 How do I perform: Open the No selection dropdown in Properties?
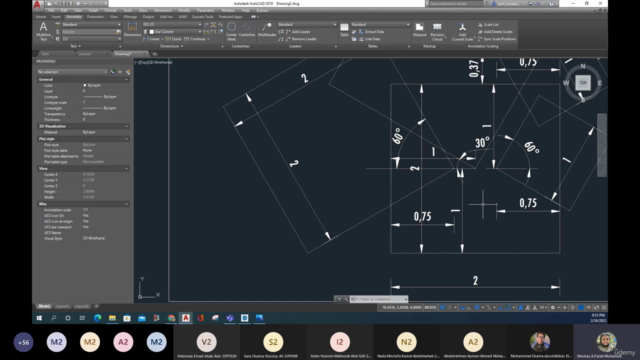tap(72, 72)
